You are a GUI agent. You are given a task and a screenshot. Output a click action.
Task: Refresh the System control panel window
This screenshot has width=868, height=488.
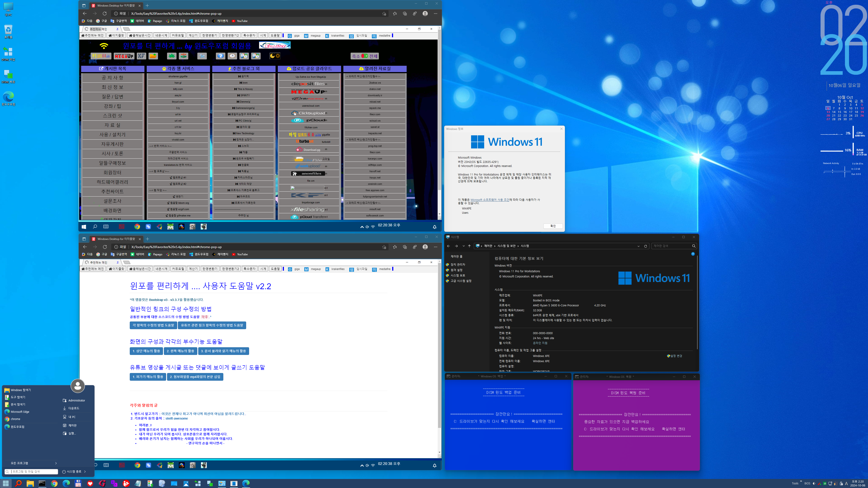coord(646,246)
